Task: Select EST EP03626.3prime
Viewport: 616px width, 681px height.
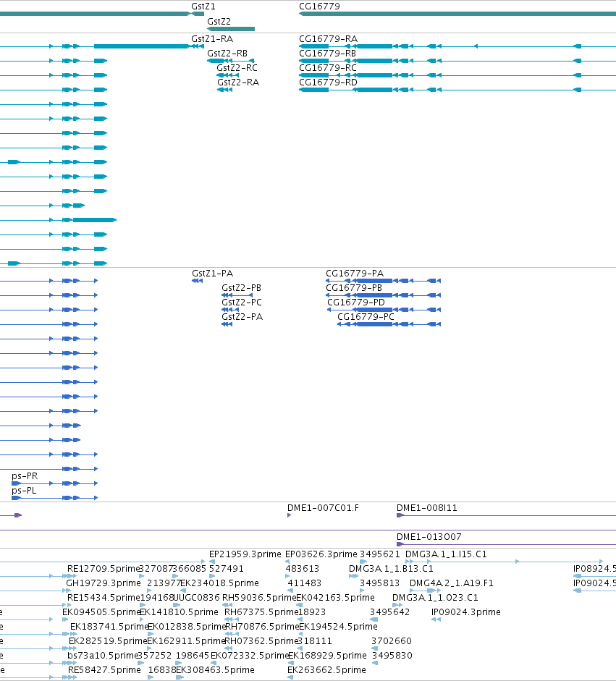Action: [321, 554]
